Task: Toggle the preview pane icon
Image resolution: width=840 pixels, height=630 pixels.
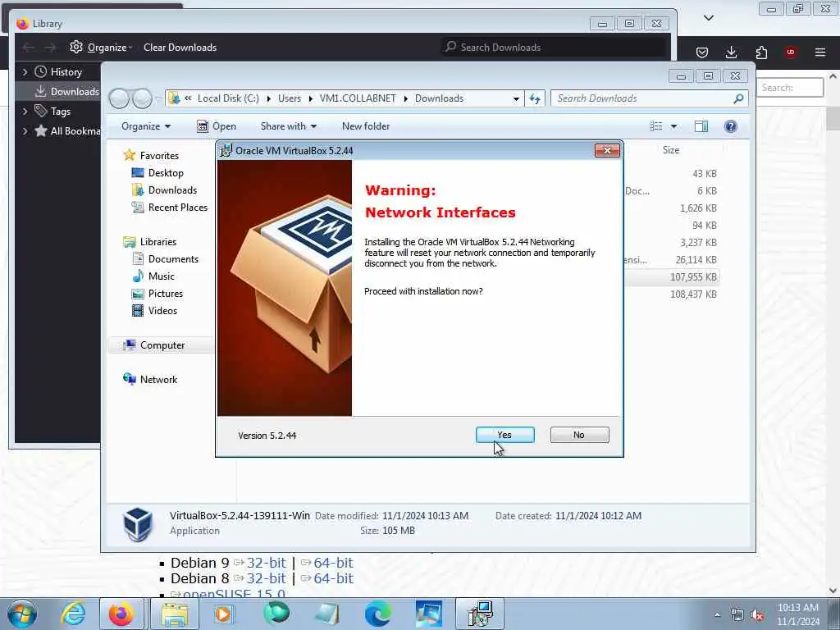Action: pyautogui.click(x=701, y=126)
